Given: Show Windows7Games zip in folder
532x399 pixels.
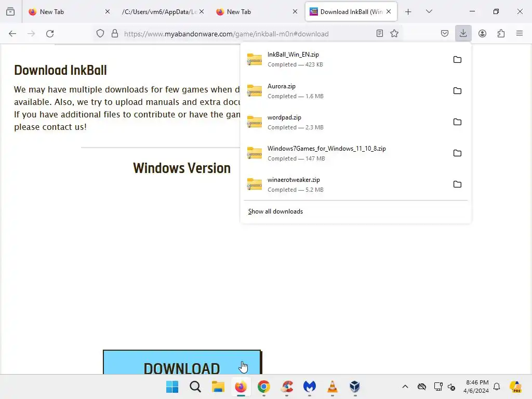Looking at the screenshot, I should click(x=457, y=153).
